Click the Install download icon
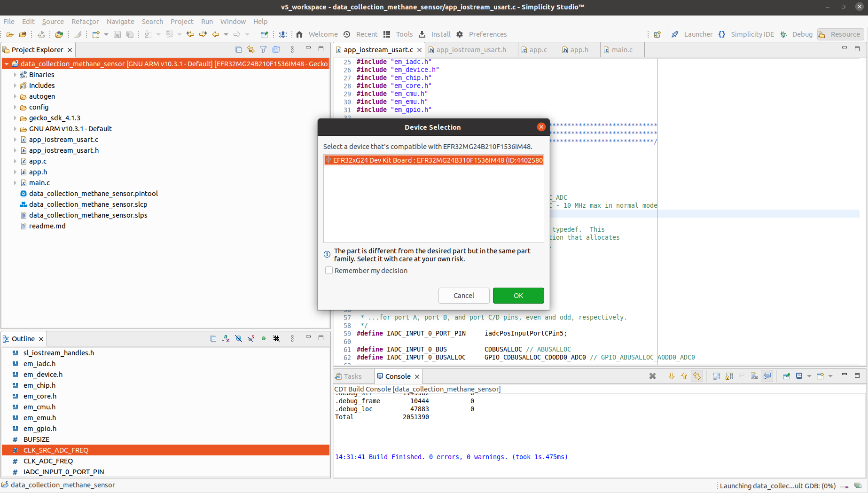868x493 pixels. coord(422,34)
